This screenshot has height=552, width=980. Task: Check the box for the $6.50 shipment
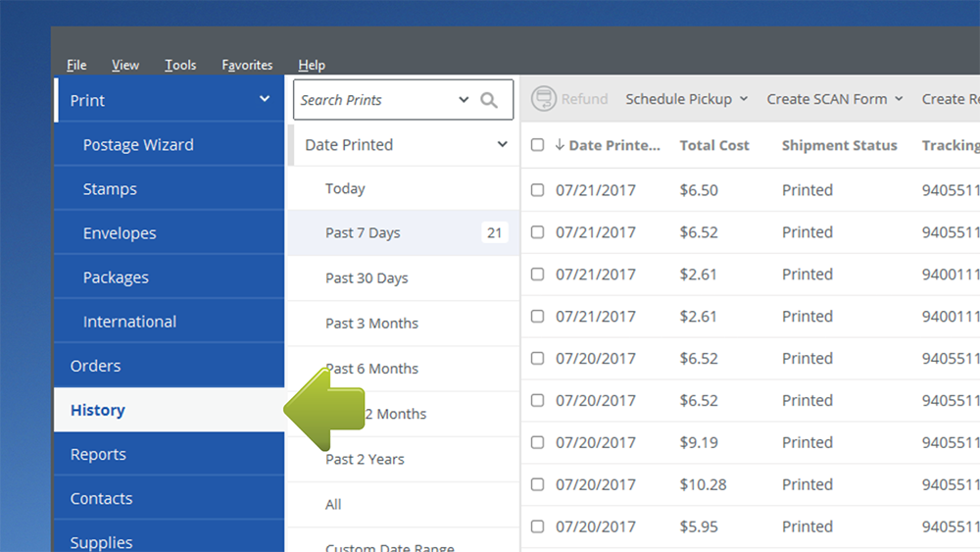coord(537,190)
